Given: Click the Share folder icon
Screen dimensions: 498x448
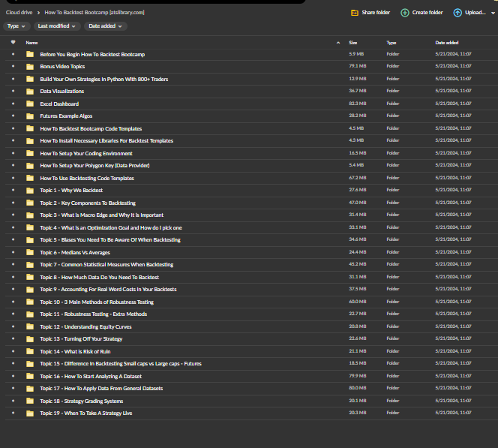Looking at the screenshot, I should click(355, 13).
